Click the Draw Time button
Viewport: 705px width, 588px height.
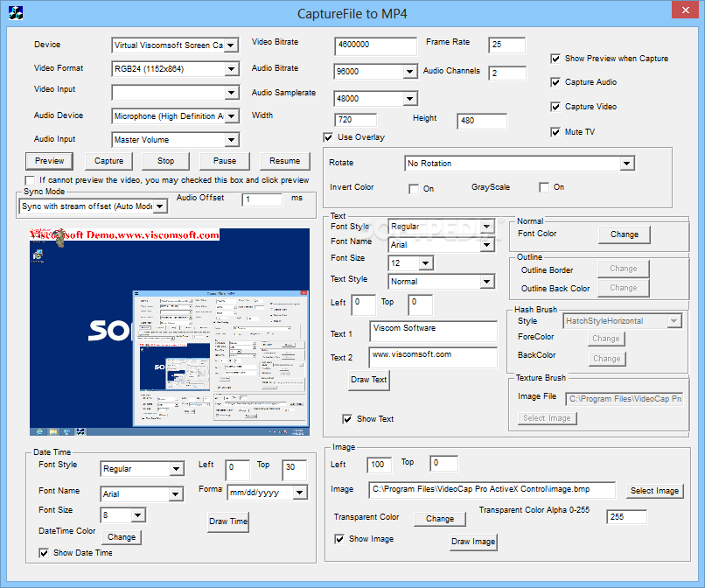[x=228, y=521]
